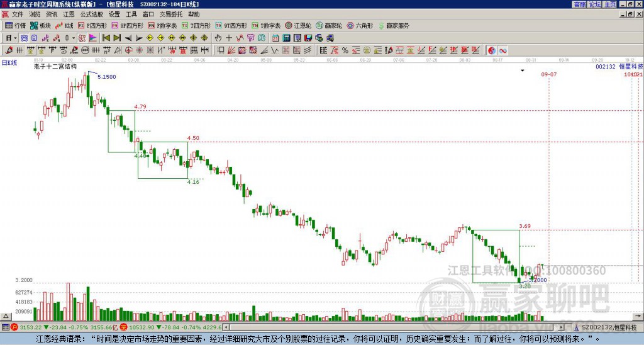The image size is (644, 345).
Task: Click the 客服 customer service button
Action: pos(579,4)
